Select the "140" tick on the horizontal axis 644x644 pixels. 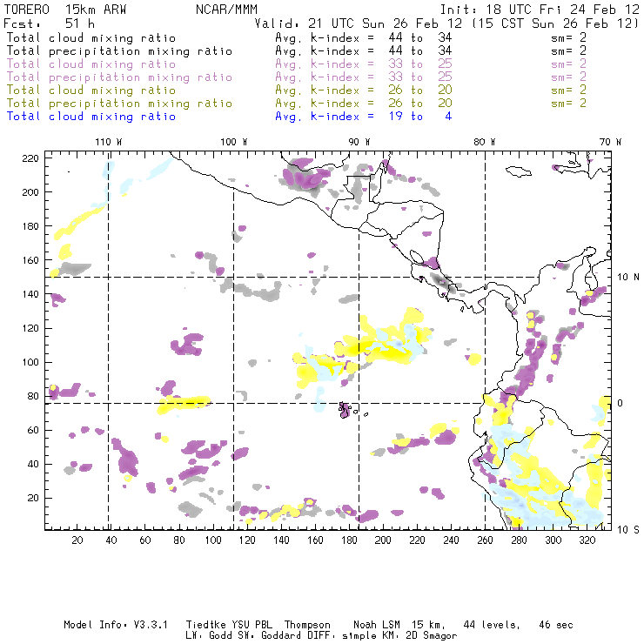point(281,540)
